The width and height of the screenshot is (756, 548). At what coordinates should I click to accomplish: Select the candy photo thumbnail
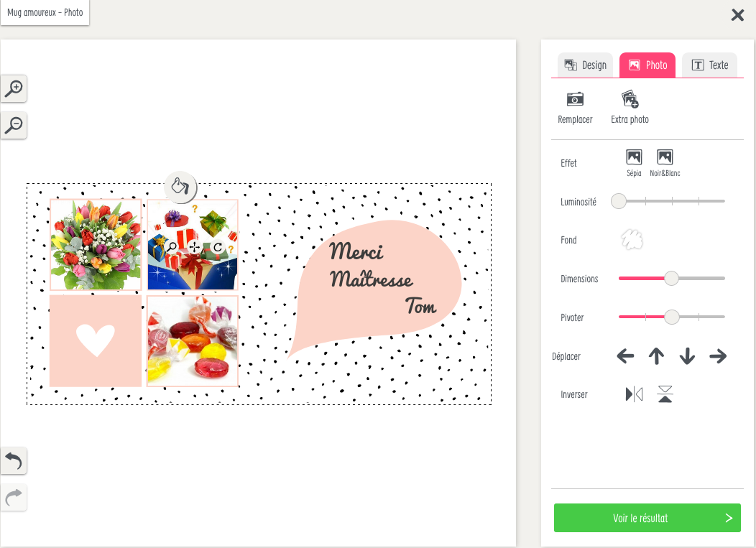point(193,341)
